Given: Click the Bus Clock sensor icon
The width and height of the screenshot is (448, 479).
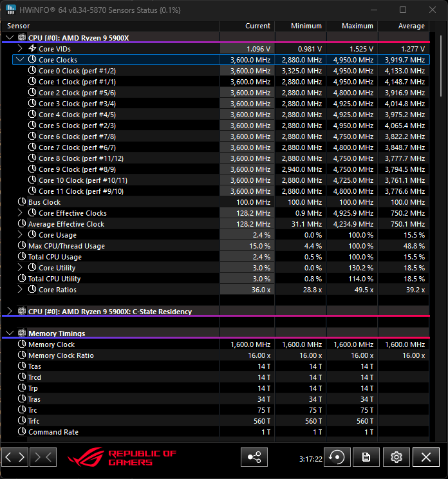Looking at the screenshot, I should (x=22, y=202).
